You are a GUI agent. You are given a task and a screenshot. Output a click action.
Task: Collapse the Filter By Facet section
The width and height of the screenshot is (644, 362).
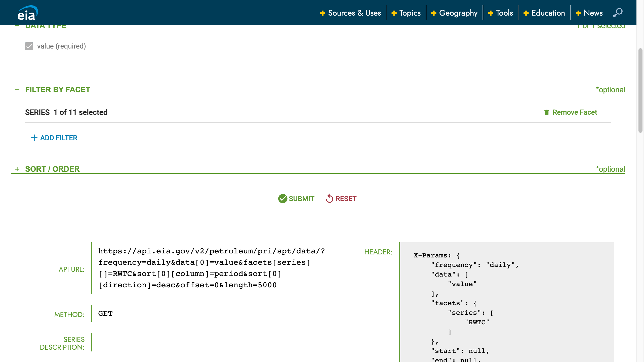[17, 90]
